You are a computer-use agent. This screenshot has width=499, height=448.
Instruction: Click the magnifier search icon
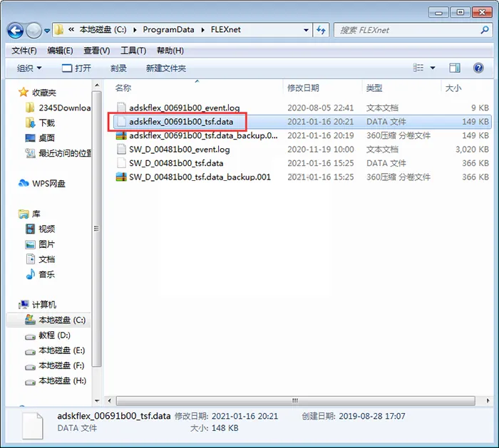coord(484,30)
